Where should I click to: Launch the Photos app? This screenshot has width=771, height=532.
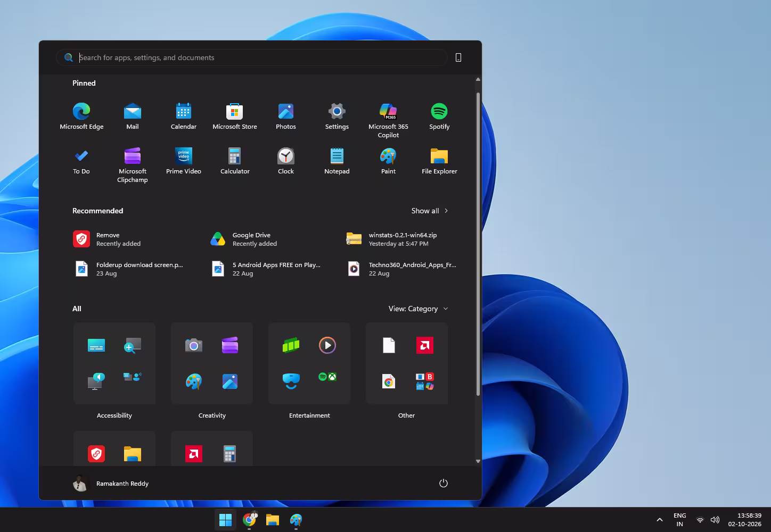pyautogui.click(x=286, y=117)
